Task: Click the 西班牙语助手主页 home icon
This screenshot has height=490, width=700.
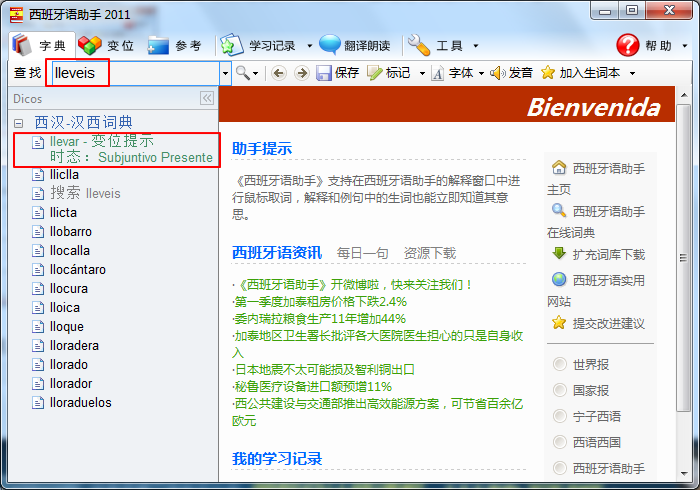Action: point(559,168)
